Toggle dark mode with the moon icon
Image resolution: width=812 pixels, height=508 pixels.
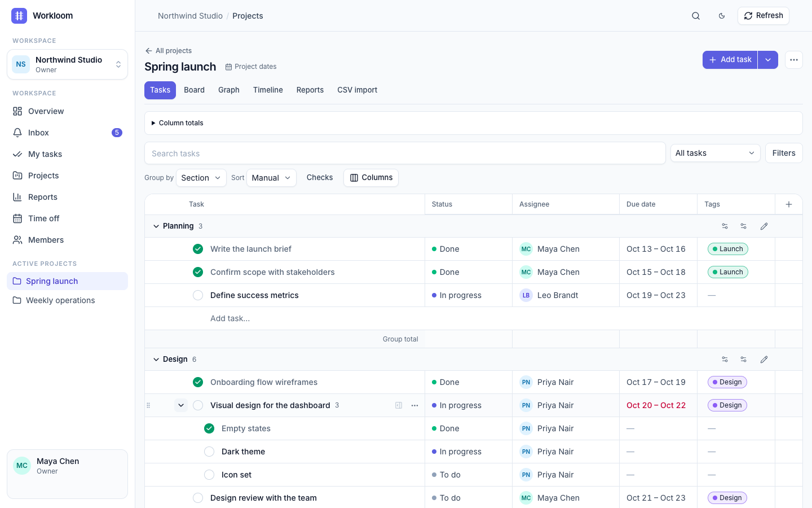(x=722, y=16)
